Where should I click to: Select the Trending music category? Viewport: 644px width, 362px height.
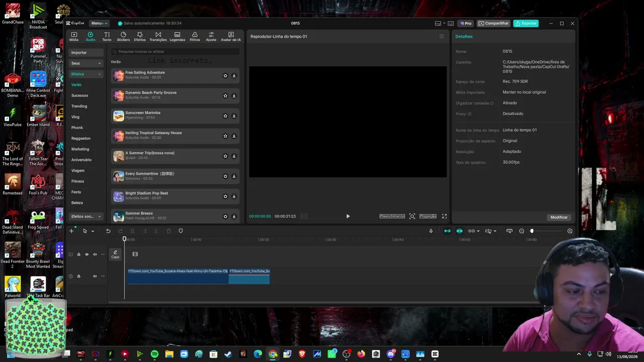pos(79,106)
